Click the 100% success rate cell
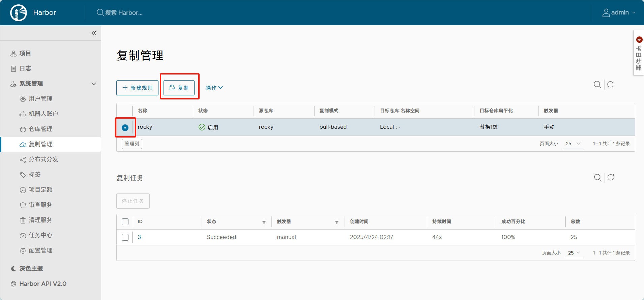The height and width of the screenshot is (300, 644). [508, 237]
